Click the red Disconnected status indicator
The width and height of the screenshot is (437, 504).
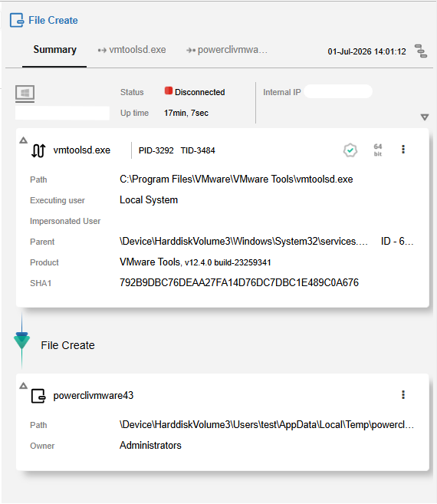(169, 91)
